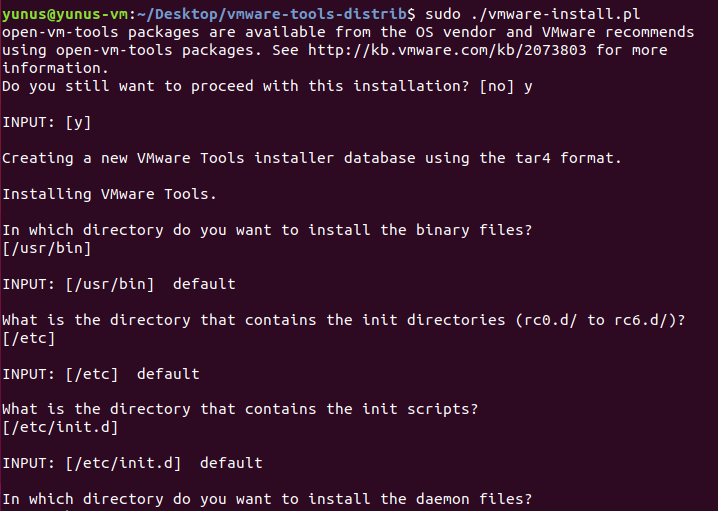Click the yunus@yunus-vm prompt username

coord(65,14)
